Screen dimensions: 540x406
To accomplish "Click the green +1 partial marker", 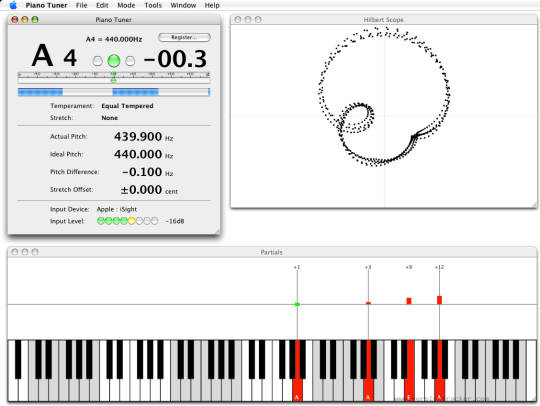I will tap(297, 304).
